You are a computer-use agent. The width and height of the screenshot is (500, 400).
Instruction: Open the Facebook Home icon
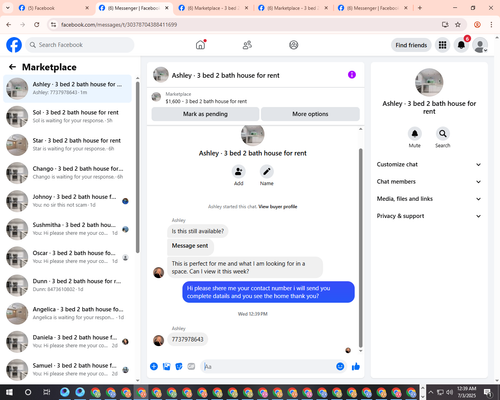(200, 45)
